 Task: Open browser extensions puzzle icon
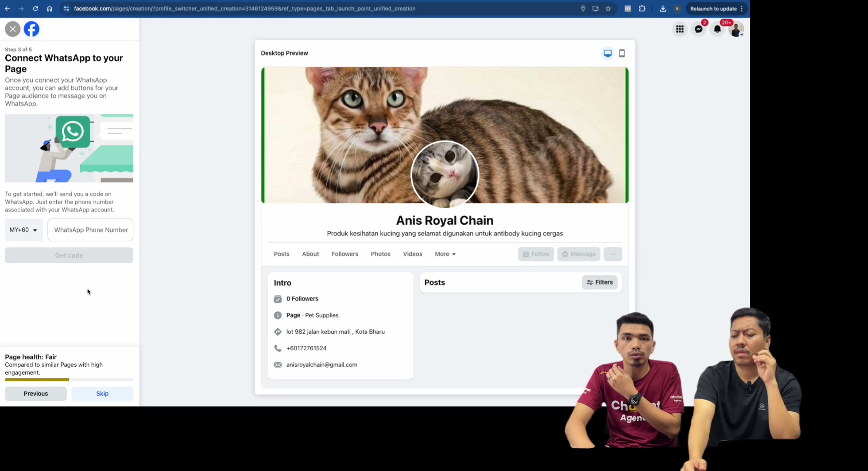pyautogui.click(x=642, y=9)
